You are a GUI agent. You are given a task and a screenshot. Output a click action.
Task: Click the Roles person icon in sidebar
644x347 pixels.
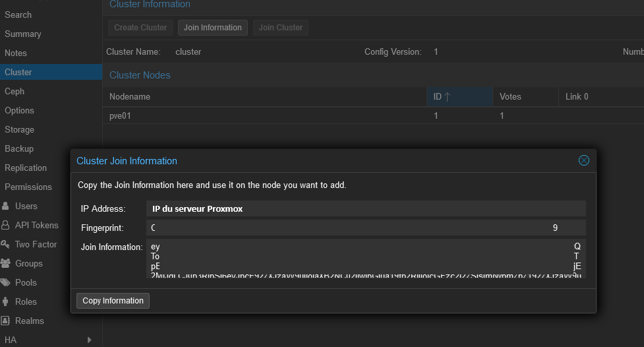pyautogui.click(x=5, y=301)
